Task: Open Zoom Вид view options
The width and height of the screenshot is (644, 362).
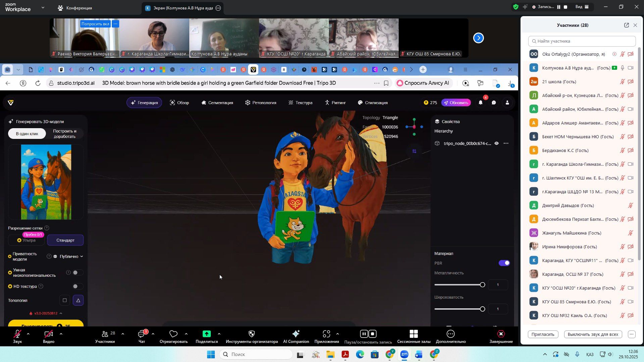Action: [582, 7]
